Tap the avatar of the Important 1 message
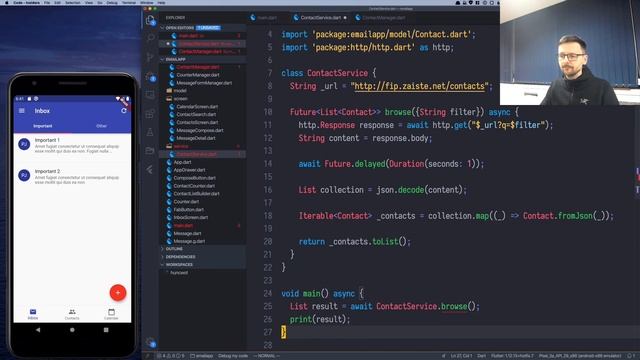Viewport: 640px width, 360px height. pyautogui.click(x=24, y=144)
